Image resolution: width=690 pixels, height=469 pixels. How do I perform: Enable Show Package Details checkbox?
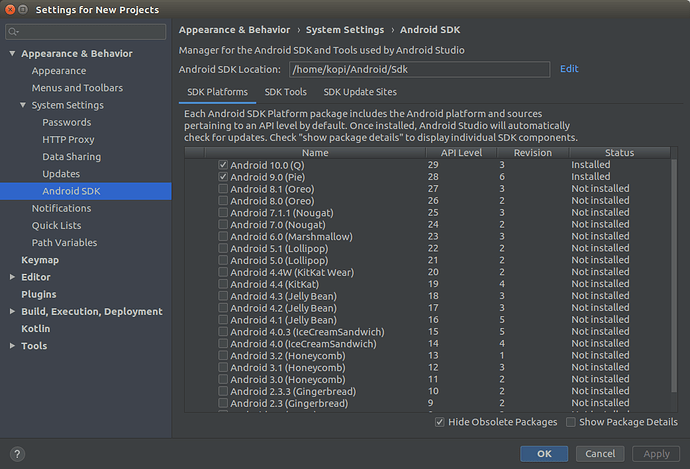tap(571, 422)
